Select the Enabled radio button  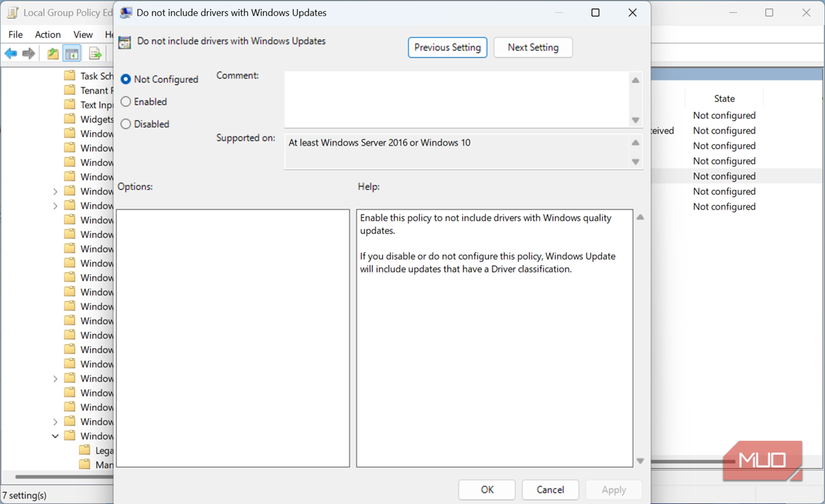coord(126,101)
